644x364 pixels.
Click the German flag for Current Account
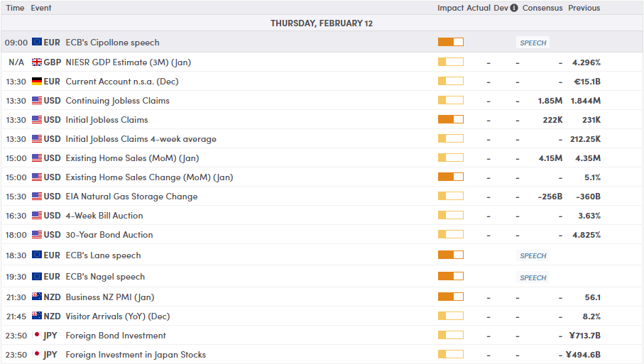[x=37, y=82]
